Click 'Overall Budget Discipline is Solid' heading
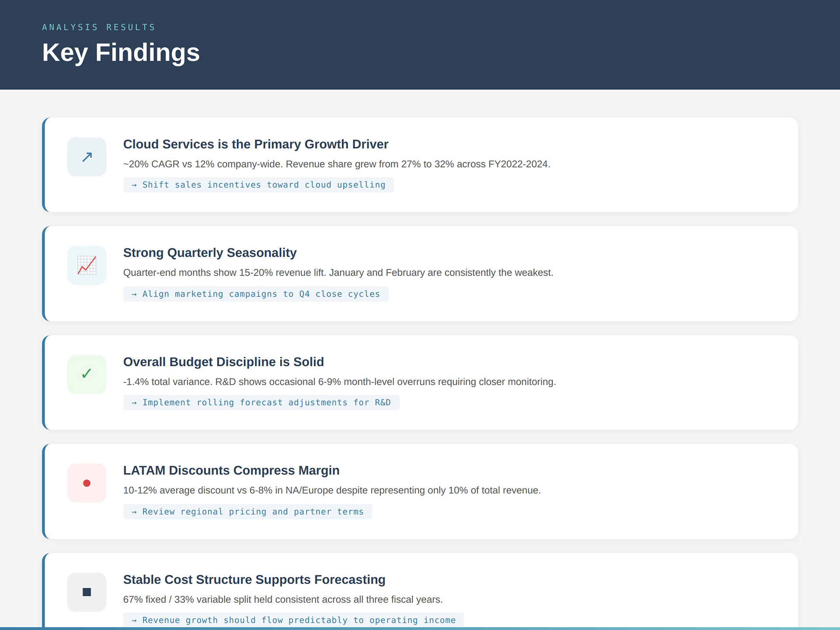Screen dimensions: 840x630 point(223,362)
